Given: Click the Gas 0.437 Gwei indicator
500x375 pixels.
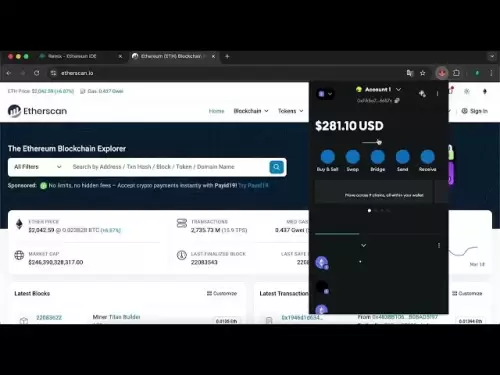Looking at the screenshot, I should coord(102,91).
